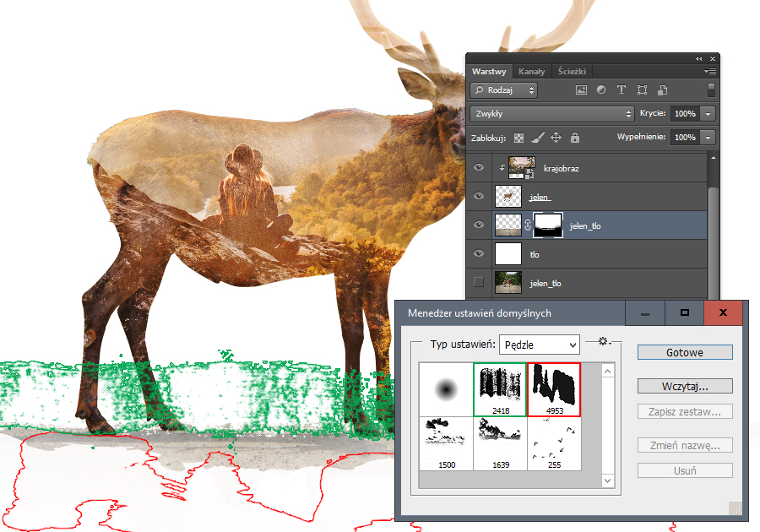Click the lock position move icon
This screenshot has width=760, height=532.
pos(556,138)
